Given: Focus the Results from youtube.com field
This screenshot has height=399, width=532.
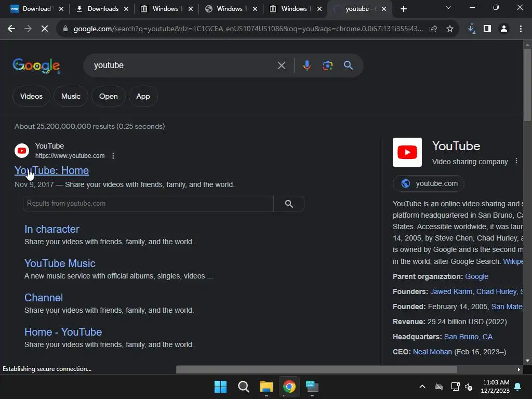Looking at the screenshot, I should [148, 204].
